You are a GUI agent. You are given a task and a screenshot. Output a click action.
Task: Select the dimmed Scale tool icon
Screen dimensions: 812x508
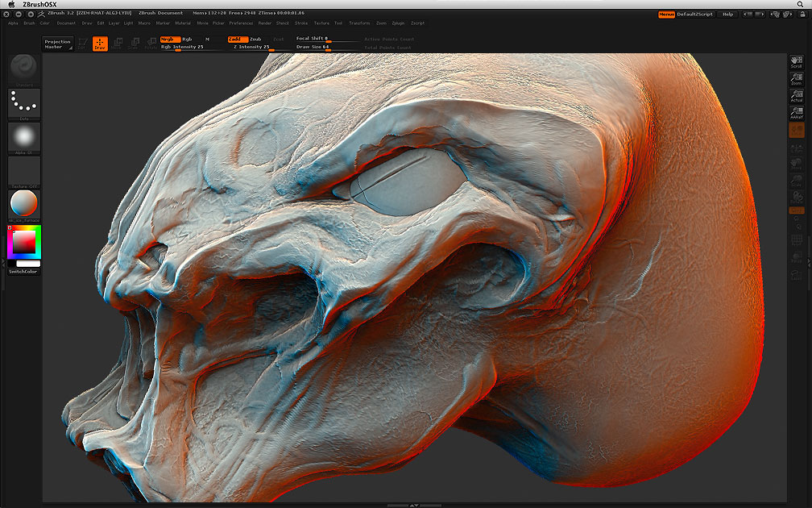134,44
